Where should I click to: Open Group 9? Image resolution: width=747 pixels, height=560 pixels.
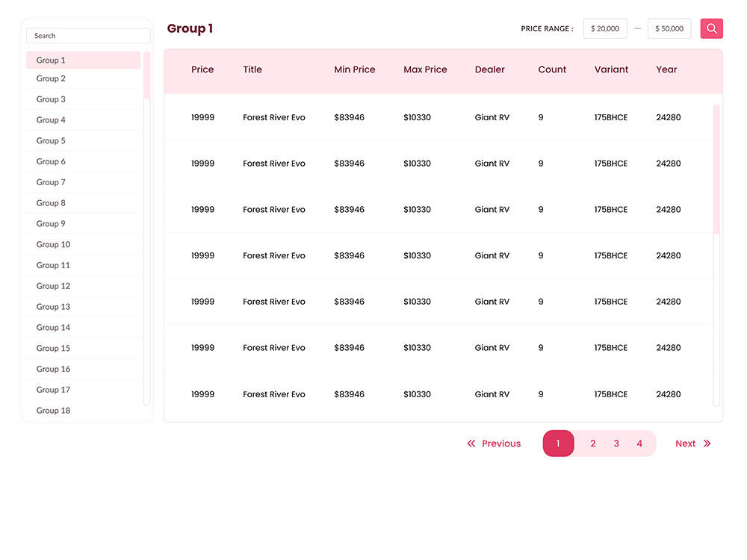point(84,224)
